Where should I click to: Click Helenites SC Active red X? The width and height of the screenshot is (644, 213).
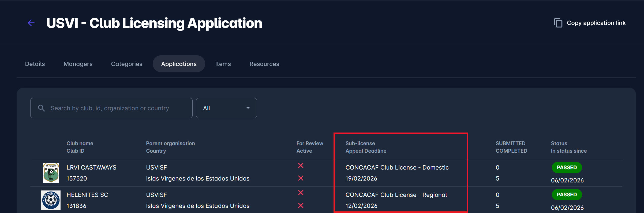[301, 205]
